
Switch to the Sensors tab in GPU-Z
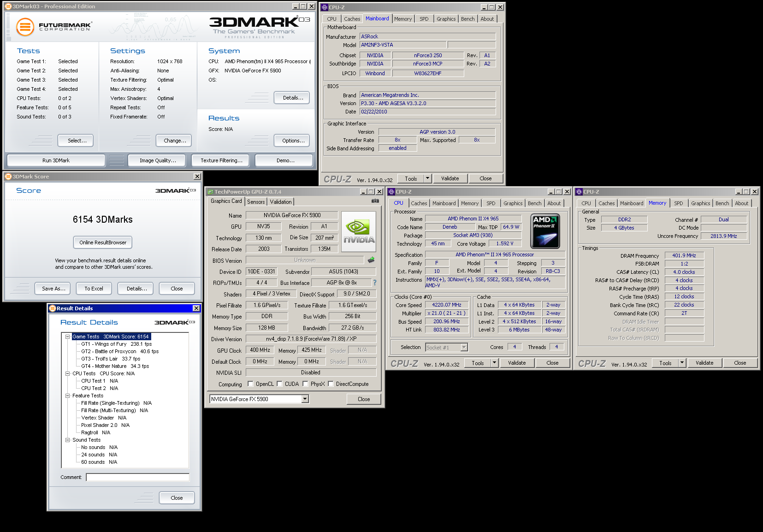(x=256, y=202)
